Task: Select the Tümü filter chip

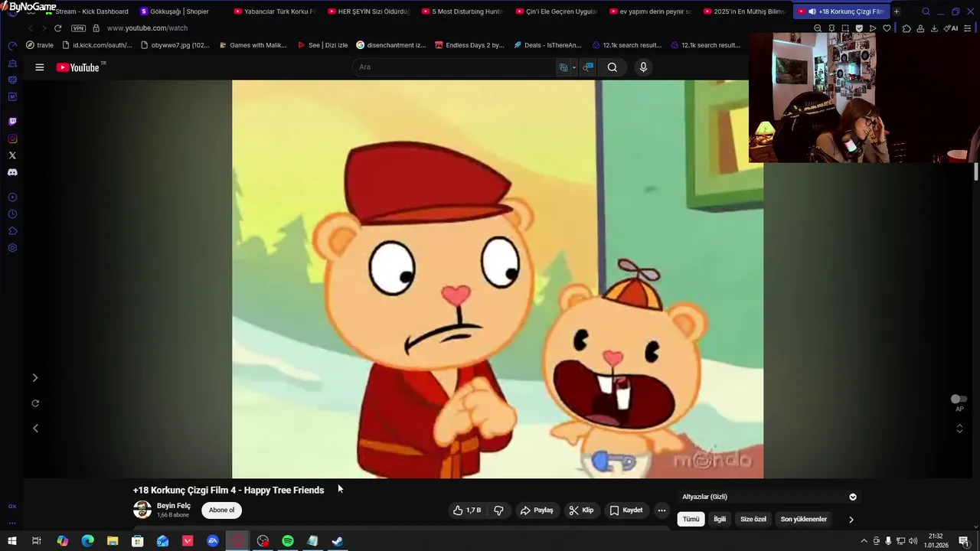Action: (x=691, y=519)
